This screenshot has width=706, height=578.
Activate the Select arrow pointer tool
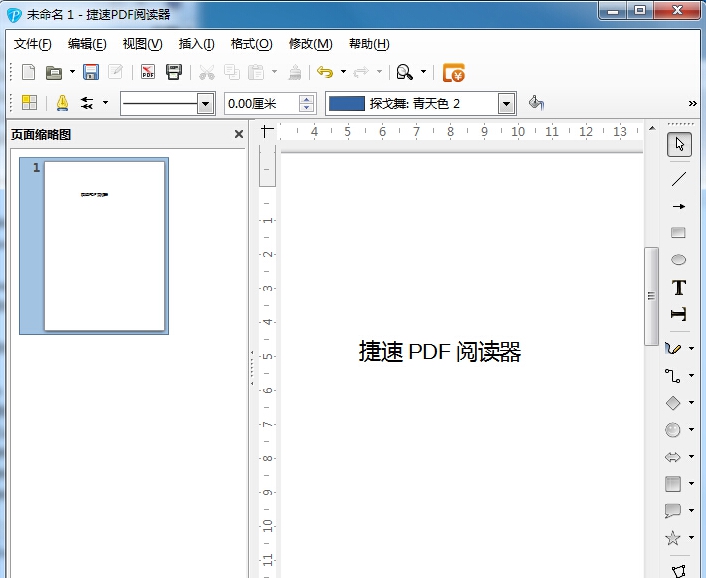click(x=679, y=144)
